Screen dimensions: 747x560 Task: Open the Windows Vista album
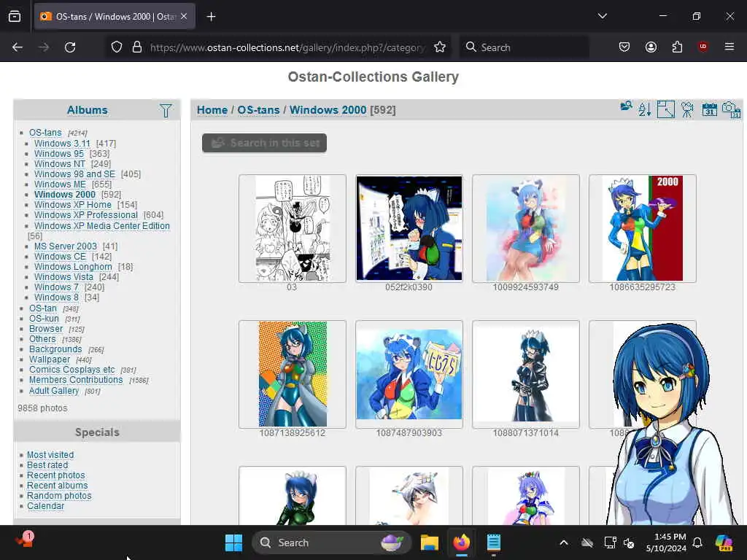pyautogui.click(x=63, y=276)
